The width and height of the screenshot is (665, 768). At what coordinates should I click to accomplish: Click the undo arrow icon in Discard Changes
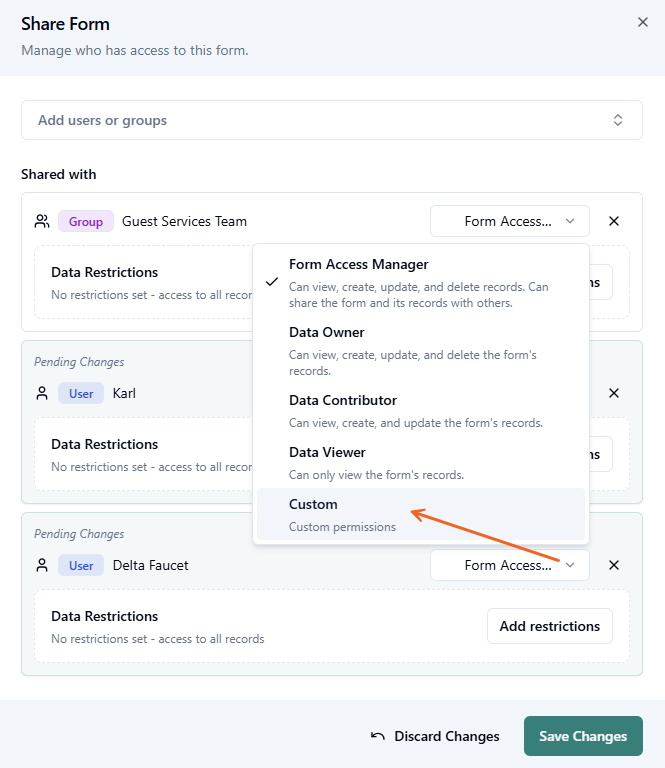[x=378, y=736]
